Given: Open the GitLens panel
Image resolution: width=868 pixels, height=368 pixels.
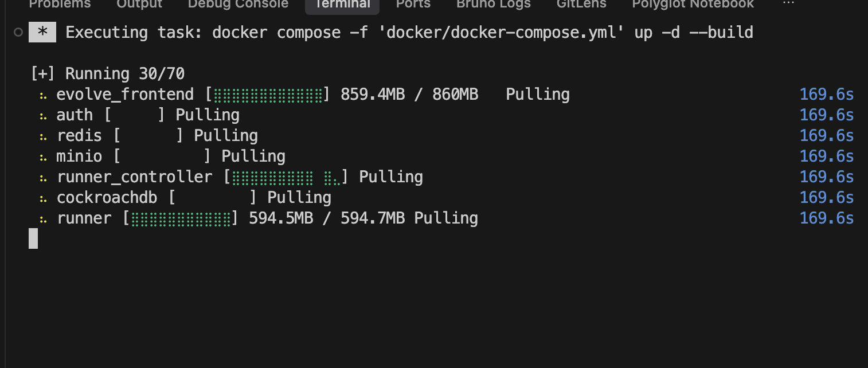Looking at the screenshot, I should (581, 5).
